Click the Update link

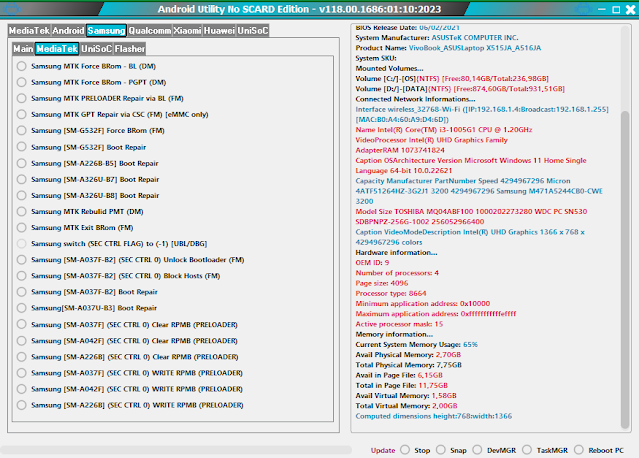tap(383, 450)
